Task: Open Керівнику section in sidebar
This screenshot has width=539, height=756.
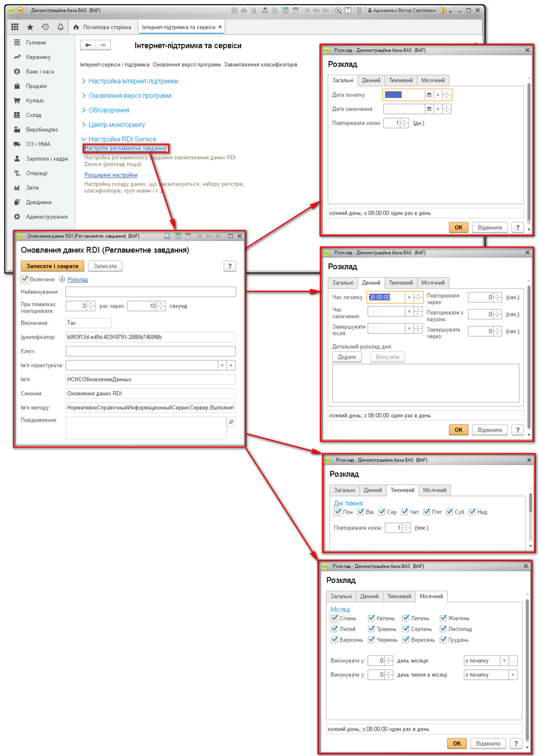Action: pos(38,57)
